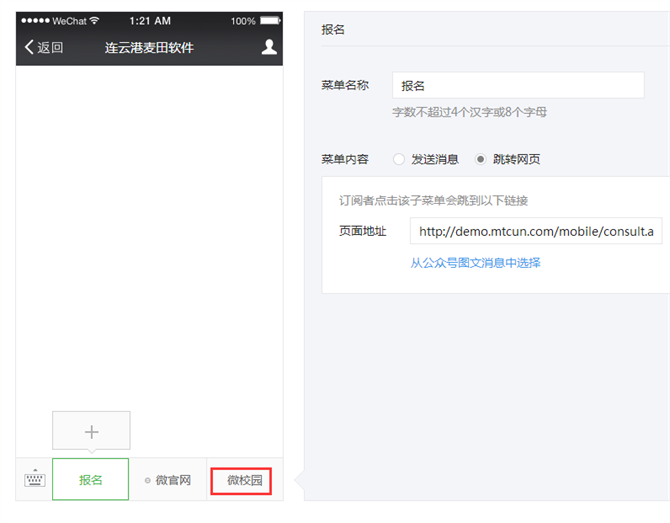Edit the 菜单名称 input field
This screenshot has width=670, height=523.
tap(518, 85)
